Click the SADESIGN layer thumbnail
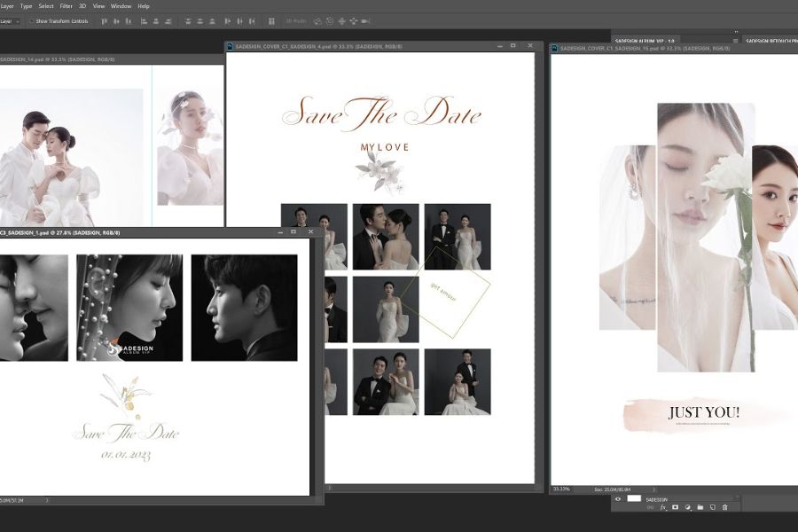The height and width of the screenshot is (532, 798). pyautogui.click(x=634, y=498)
